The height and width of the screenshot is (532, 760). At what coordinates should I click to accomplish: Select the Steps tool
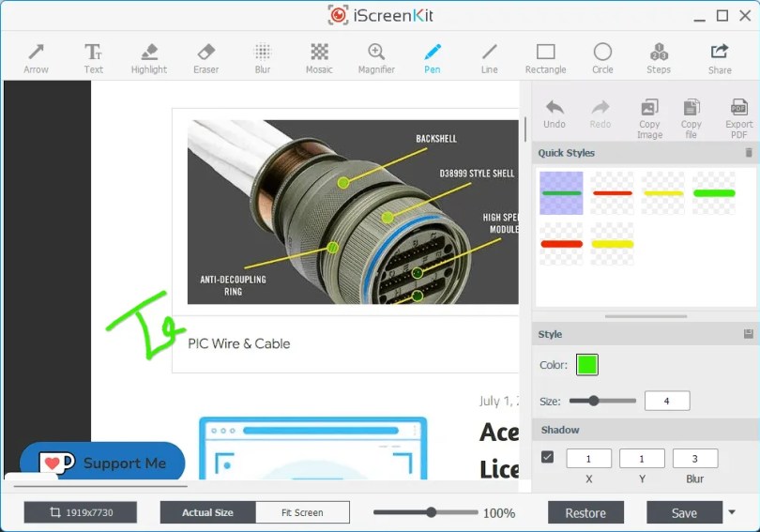[x=659, y=58]
